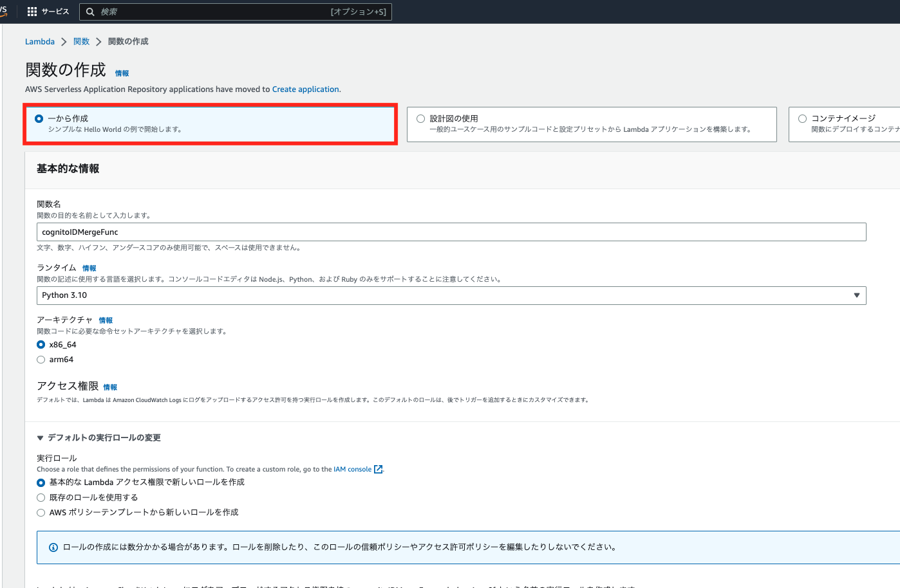Open the IAM console link
Screen dimensions: 900x588
point(352,470)
